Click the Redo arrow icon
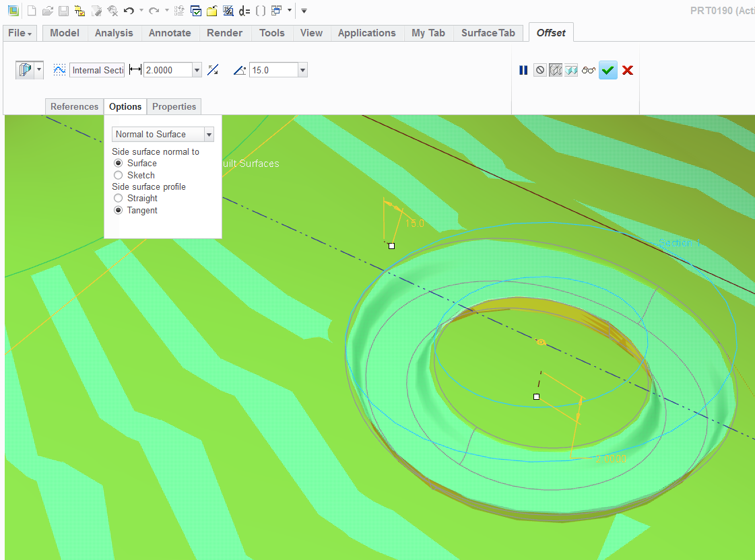755x560 pixels. coord(154,11)
